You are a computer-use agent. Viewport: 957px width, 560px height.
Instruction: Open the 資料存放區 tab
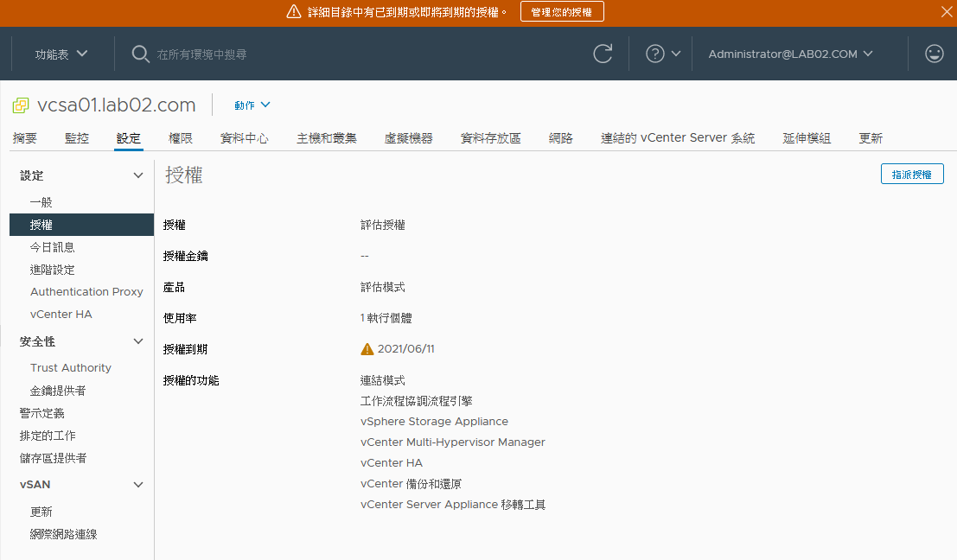tap(491, 138)
